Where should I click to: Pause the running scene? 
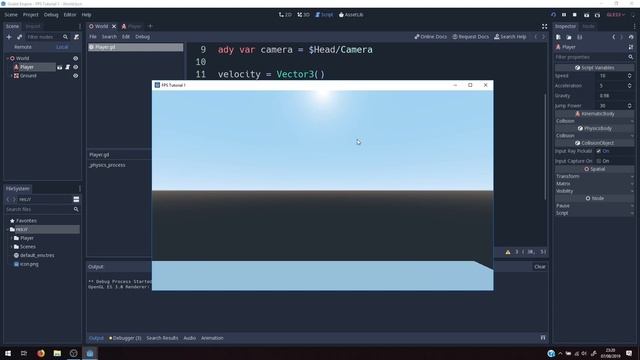point(564,15)
